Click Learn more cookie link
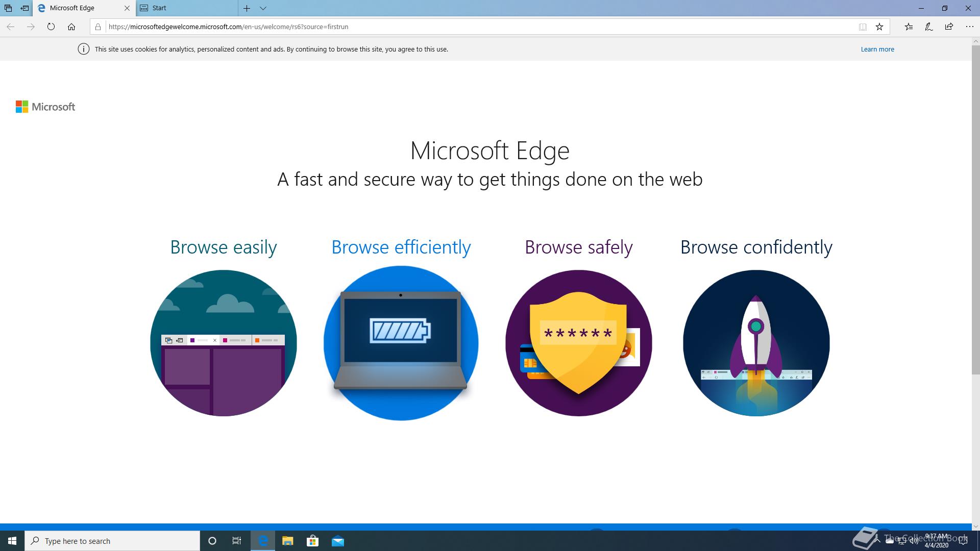980x551 pixels. 877,49
